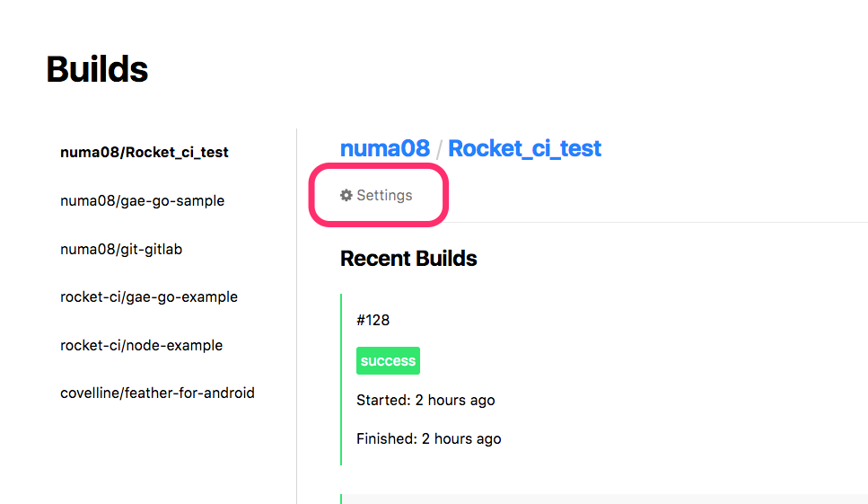Click the Recent Builds heading
This screenshot has height=504, width=868.
point(408,259)
